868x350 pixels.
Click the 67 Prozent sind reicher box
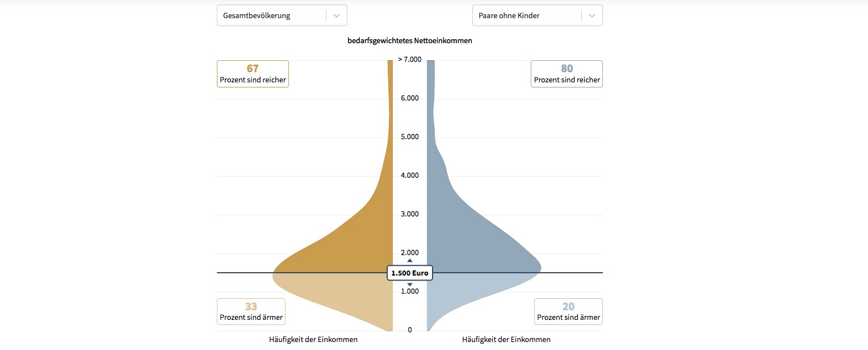point(253,74)
